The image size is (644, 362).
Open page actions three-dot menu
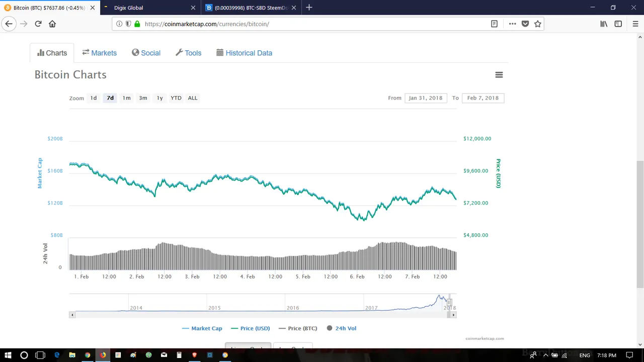[512, 24]
